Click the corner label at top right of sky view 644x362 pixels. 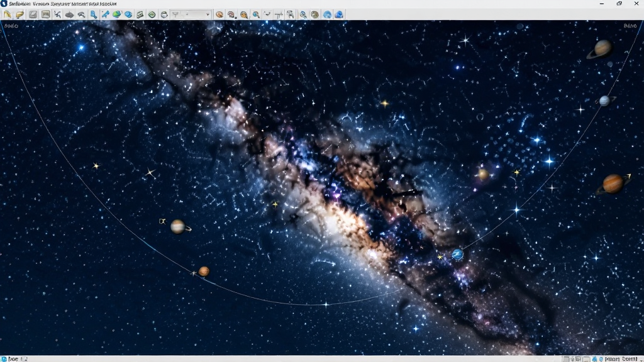(630, 26)
